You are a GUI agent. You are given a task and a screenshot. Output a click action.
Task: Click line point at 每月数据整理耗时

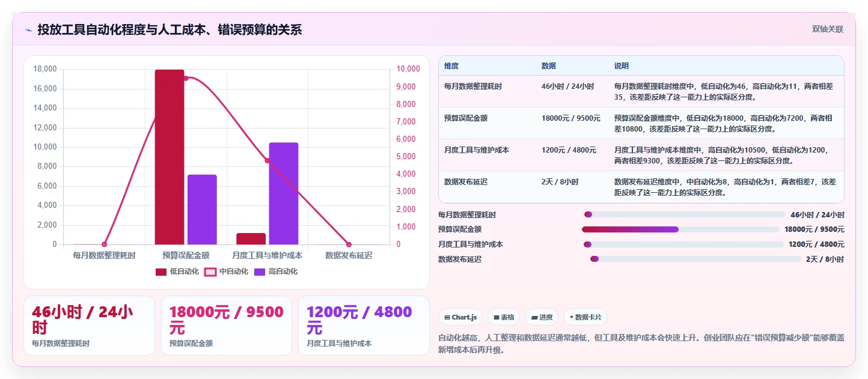coord(104,244)
